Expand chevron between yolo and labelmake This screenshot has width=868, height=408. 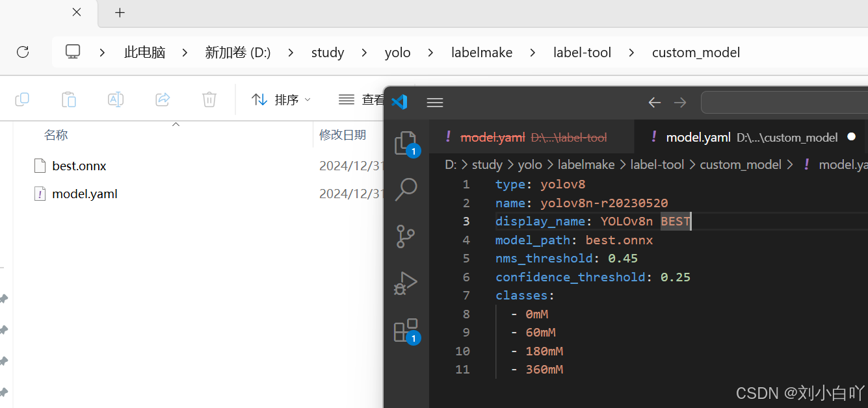click(431, 53)
